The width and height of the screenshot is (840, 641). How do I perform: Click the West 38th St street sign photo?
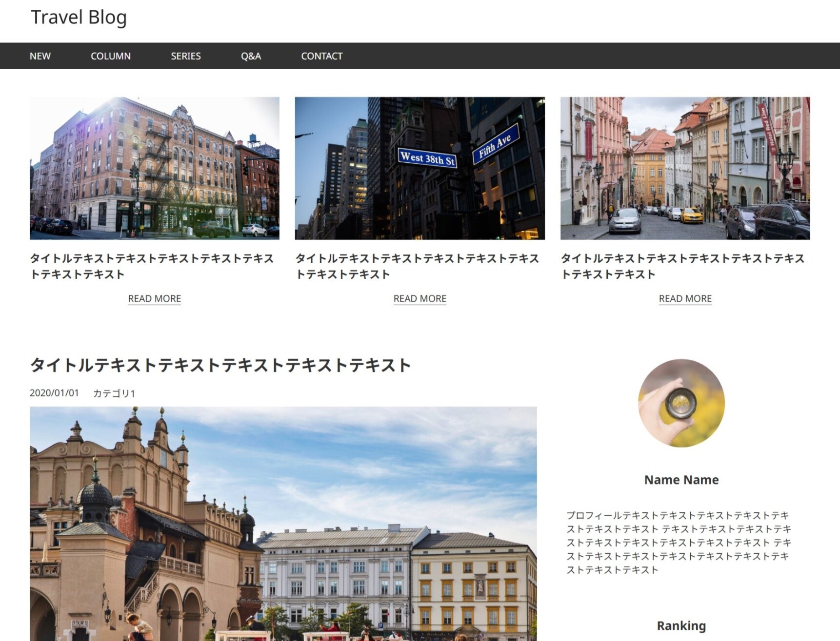[x=420, y=168]
